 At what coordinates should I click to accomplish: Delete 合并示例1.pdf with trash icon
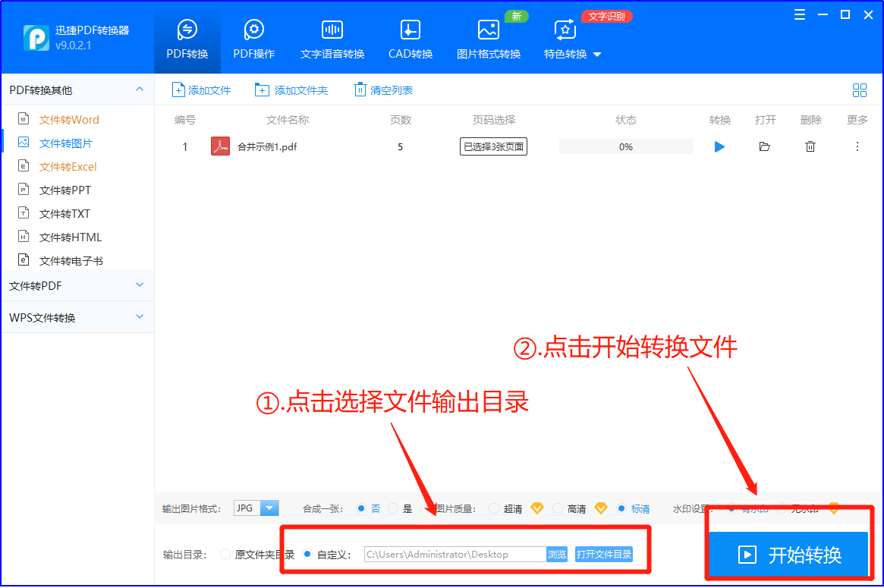click(810, 146)
